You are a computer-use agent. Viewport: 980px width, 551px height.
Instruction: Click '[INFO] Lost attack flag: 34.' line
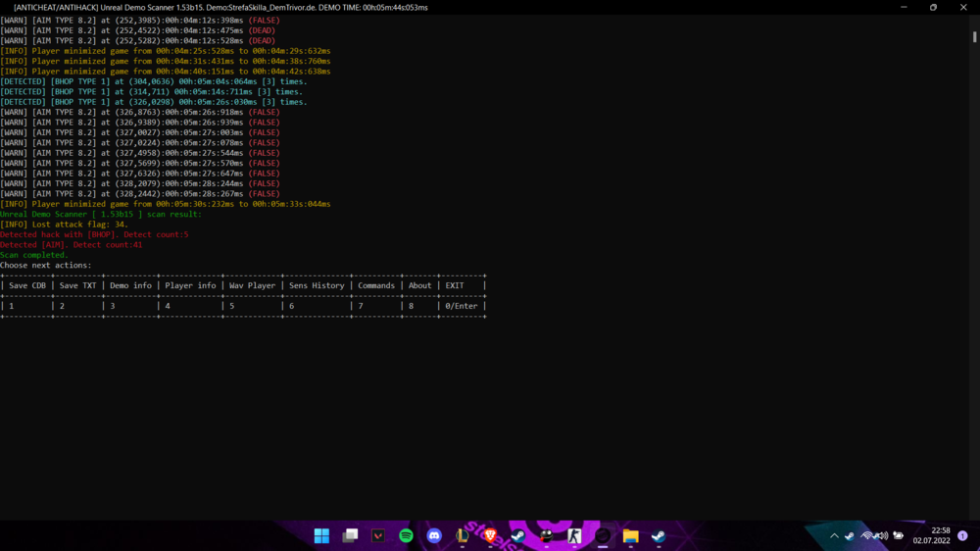64,225
